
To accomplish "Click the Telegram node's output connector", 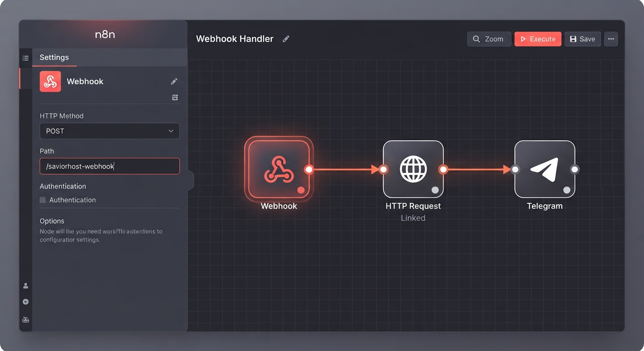I will pos(574,170).
